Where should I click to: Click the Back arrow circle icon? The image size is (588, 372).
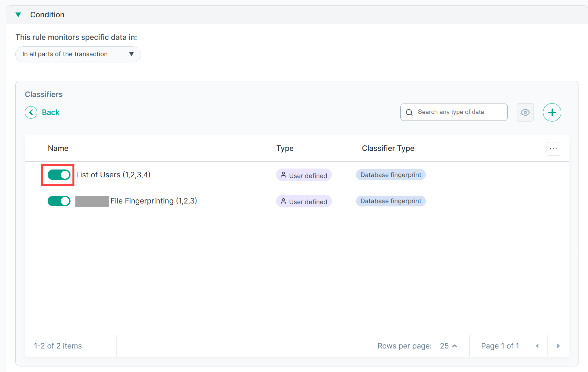point(31,112)
